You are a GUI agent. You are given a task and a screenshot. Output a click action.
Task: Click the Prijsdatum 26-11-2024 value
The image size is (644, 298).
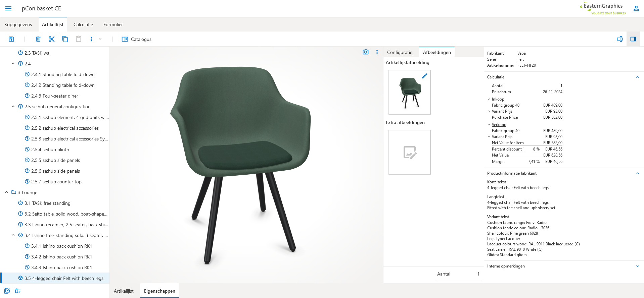(x=552, y=92)
